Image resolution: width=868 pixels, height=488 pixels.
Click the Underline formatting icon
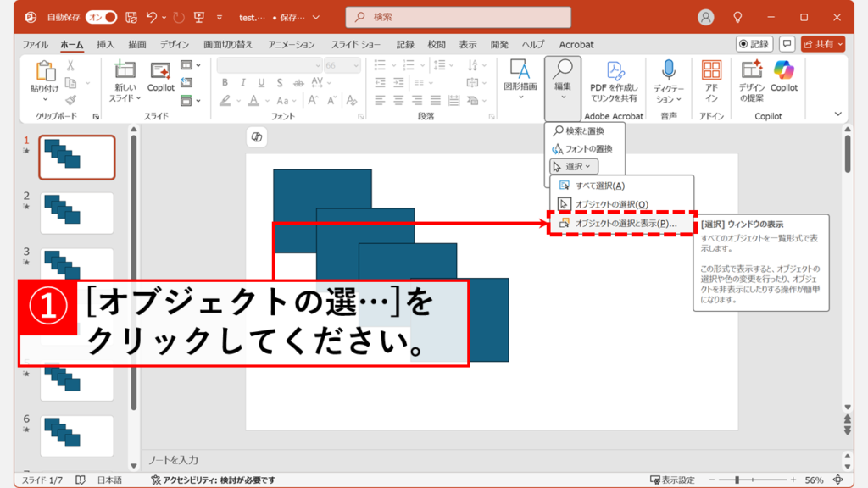(x=261, y=83)
